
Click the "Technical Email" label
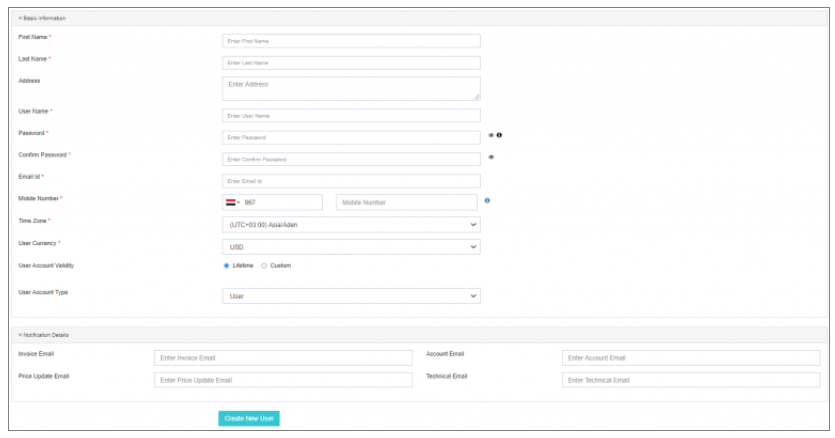(x=447, y=376)
